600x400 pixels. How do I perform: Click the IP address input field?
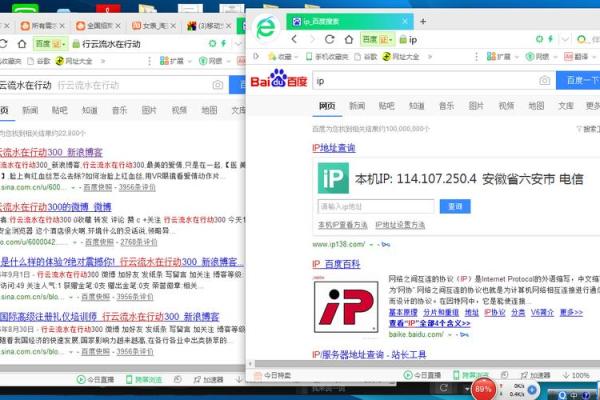tap(376, 207)
